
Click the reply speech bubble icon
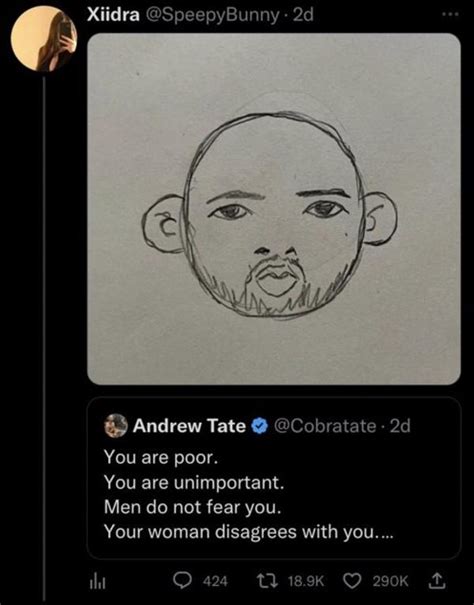pos(182,581)
